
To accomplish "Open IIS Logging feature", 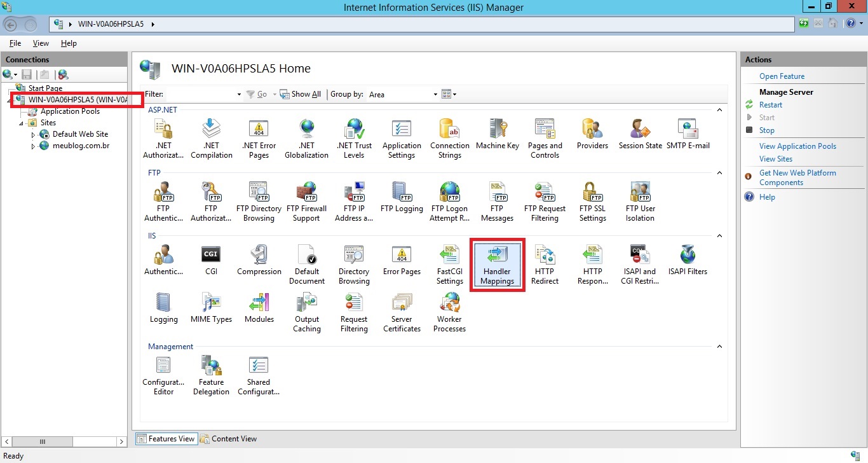I will tap(163, 308).
